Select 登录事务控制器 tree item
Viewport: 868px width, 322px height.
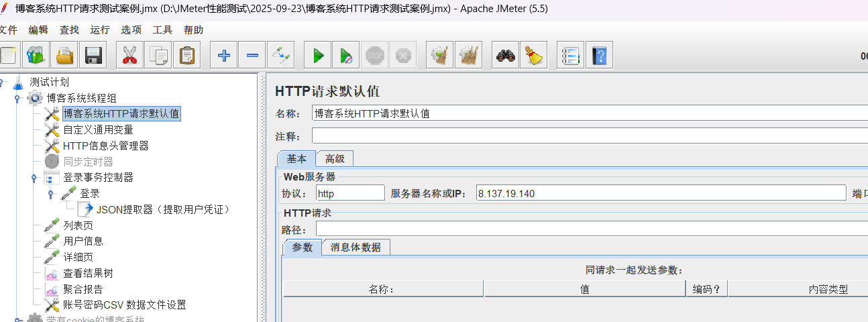[98, 177]
